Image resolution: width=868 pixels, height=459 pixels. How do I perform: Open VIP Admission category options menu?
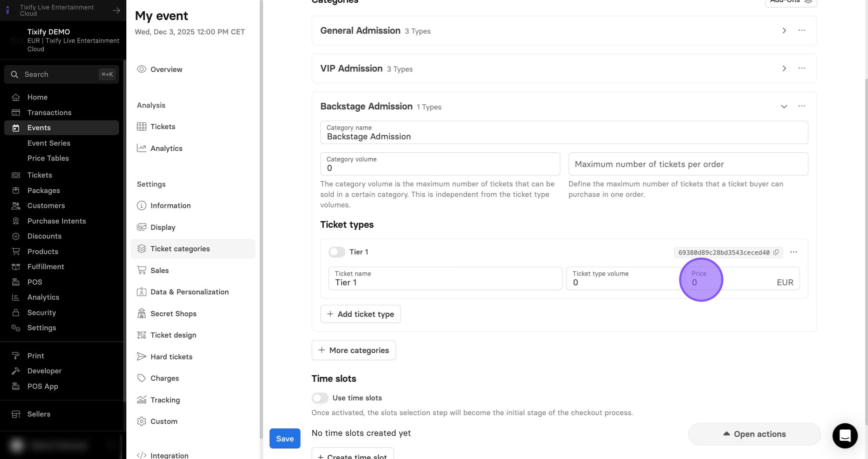(x=802, y=68)
